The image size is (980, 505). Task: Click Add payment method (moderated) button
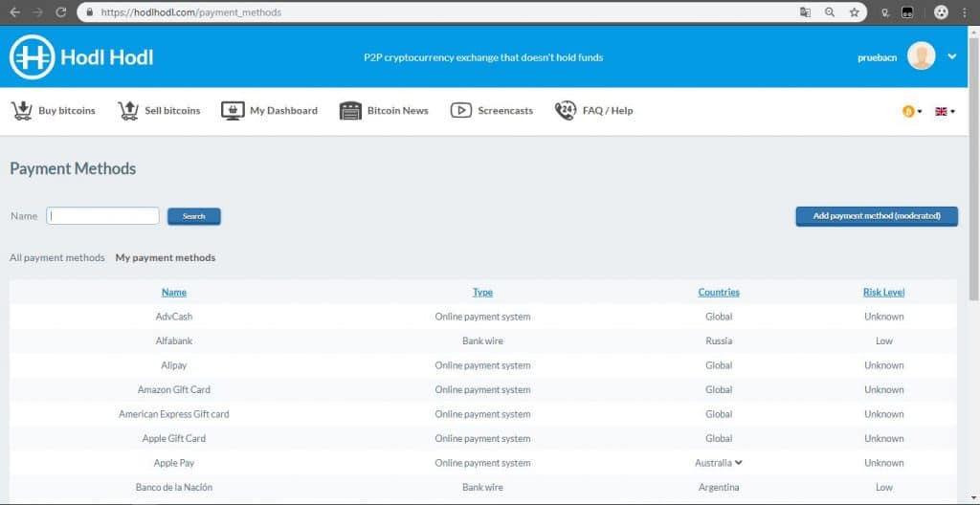[x=877, y=215]
